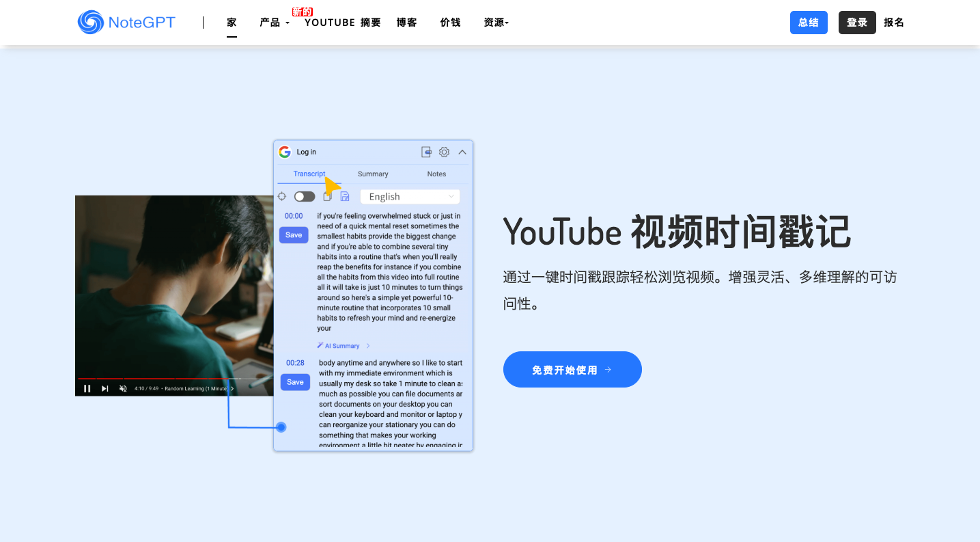Pause the video with the pause button
The image size is (980, 542).
pyautogui.click(x=87, y=388)
